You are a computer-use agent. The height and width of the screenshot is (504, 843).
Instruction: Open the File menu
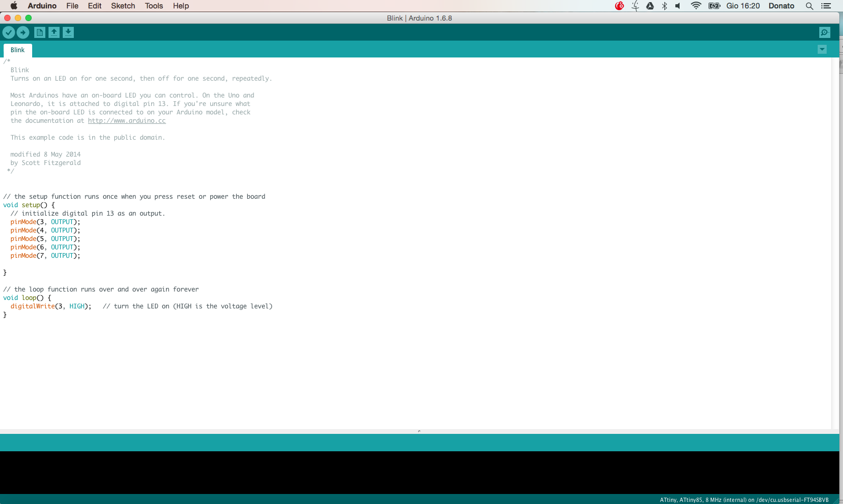point(72,6)
